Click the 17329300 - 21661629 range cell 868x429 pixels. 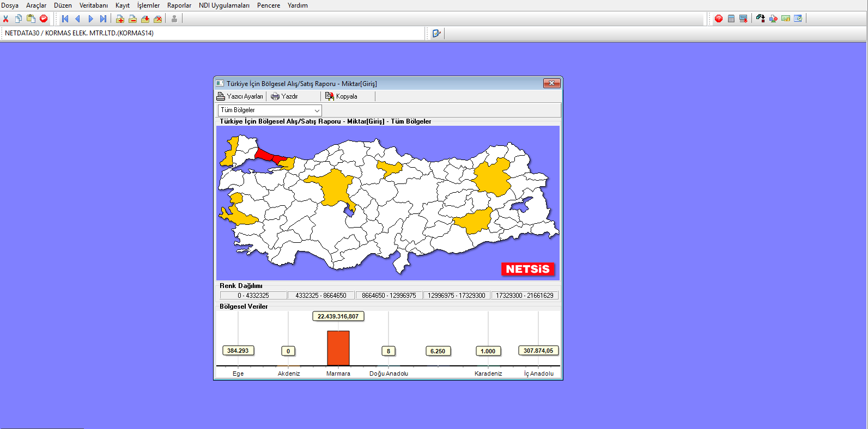[x=525, y=296]
